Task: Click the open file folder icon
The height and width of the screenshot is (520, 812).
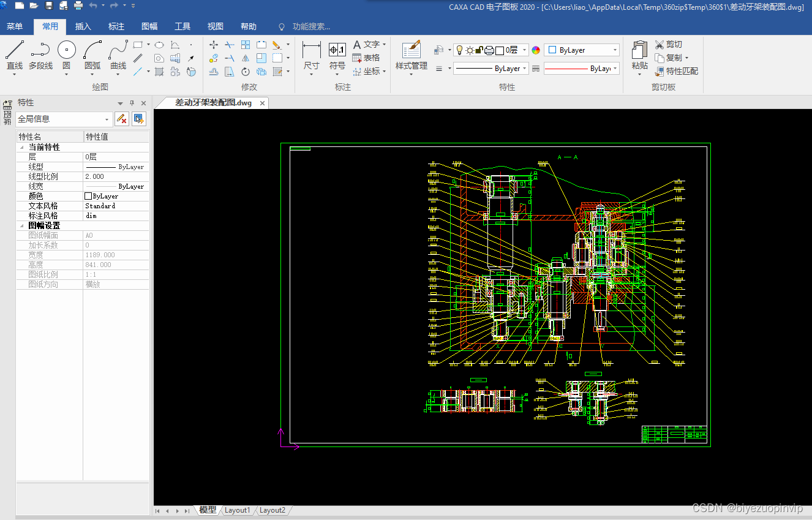Action: point(34,6)
